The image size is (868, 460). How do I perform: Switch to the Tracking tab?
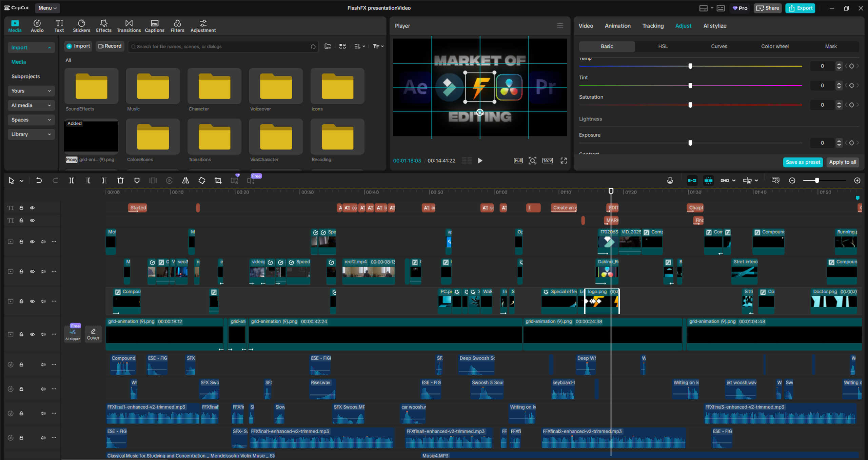653,26
